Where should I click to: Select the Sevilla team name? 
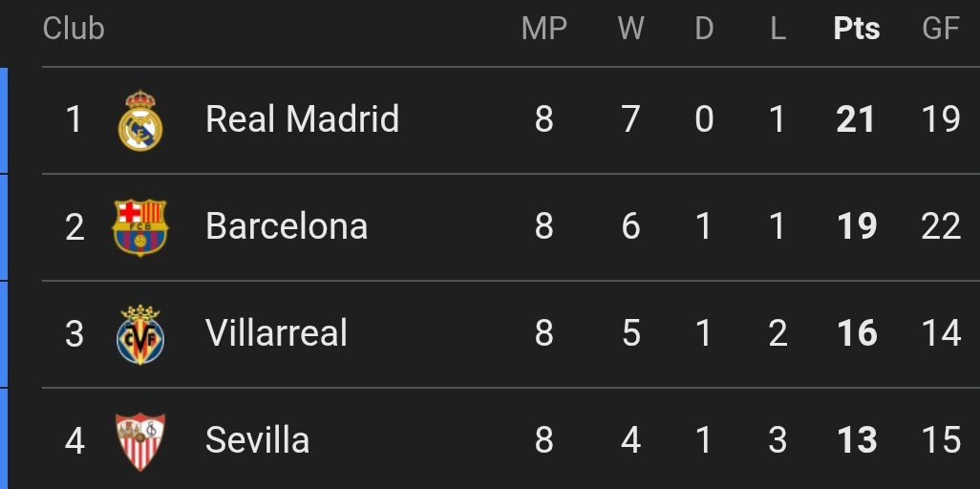coord(257,440)
